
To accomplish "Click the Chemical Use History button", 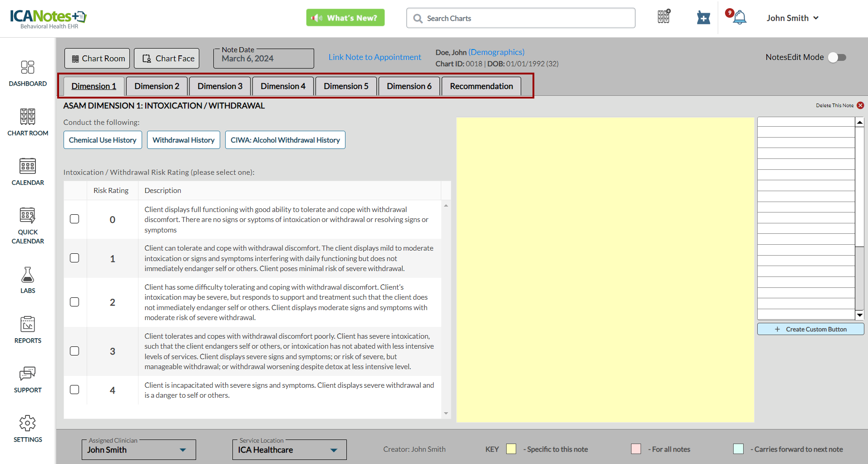I will point(103,140).
